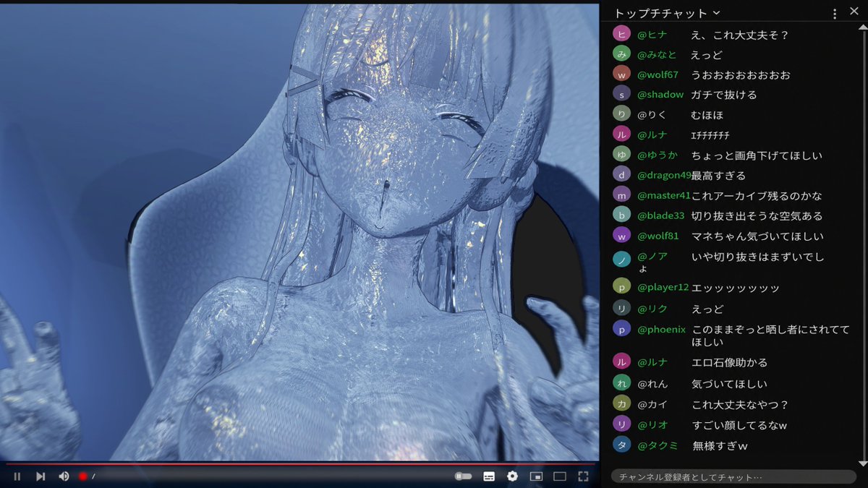
Task: Switch to miniplayer mode
Action: pyautogui.click(x=536, y=476)
